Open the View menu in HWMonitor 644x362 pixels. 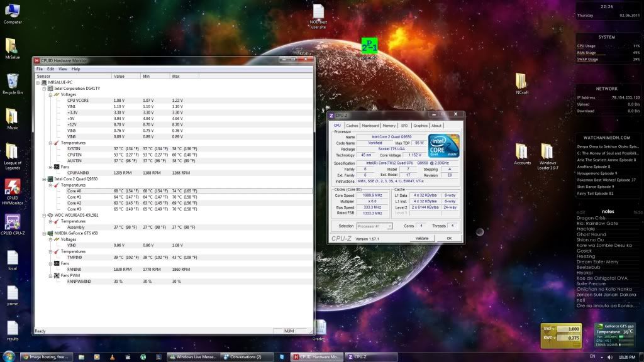[62, 69]
